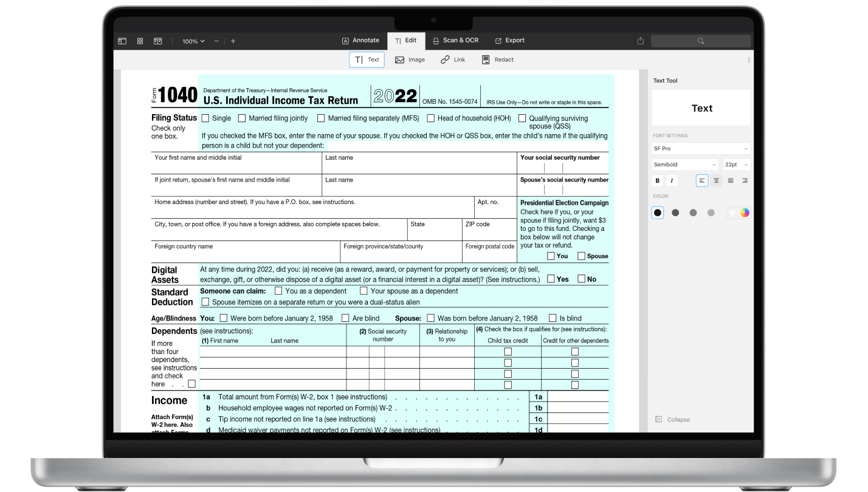Image resolution: width=868 pixels, height=492 pixels.
Task: Click the ZIP code field on the form
Action: pyautogui.click(x=489, y=230)
